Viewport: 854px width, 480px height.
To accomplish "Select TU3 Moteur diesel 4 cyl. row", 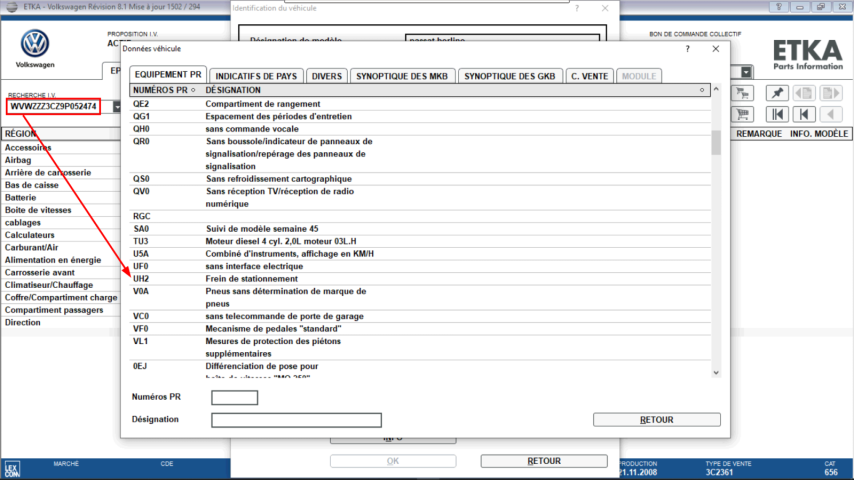I will [x=420, y=241].
